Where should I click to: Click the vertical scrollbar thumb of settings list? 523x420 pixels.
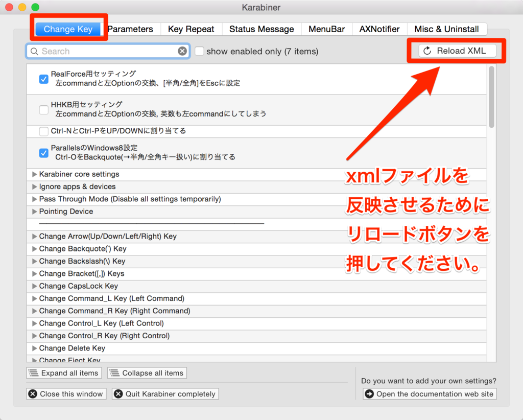491,98
